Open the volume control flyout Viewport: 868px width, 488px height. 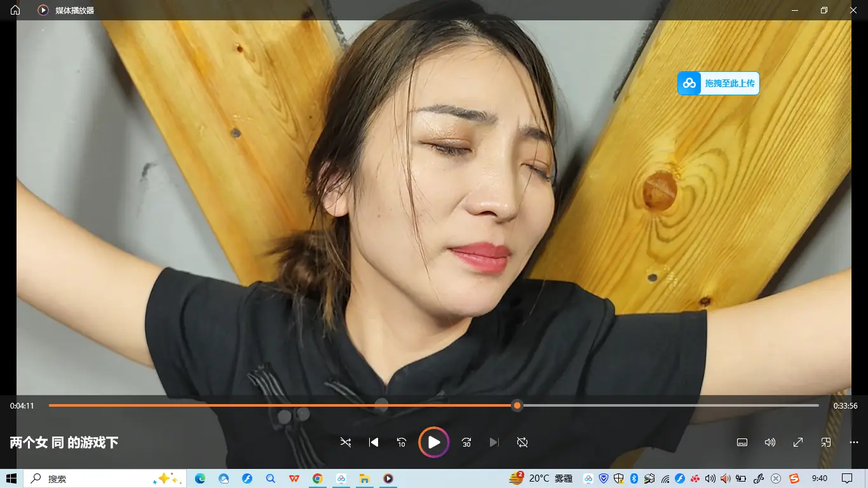pyautogui.click(x=770, y=442)
